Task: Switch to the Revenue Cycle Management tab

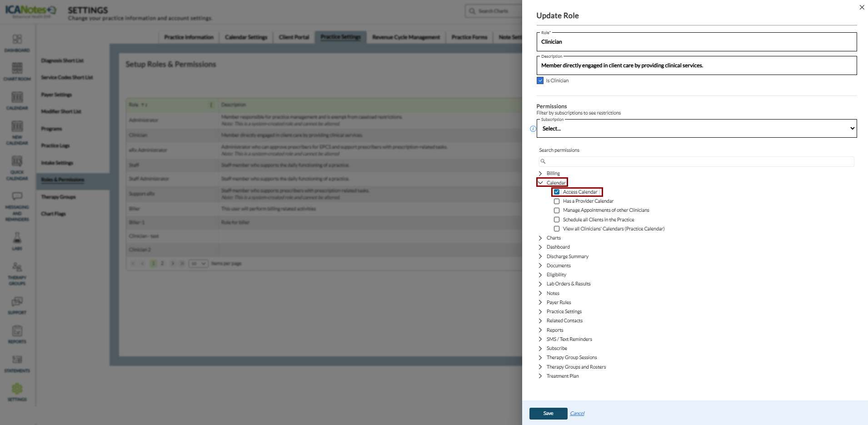Action: [x=406, y=37]
